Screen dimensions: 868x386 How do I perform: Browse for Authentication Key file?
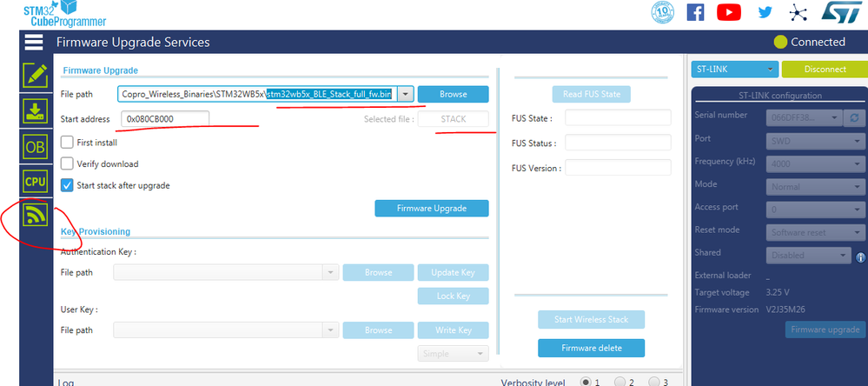click(378, 272)
